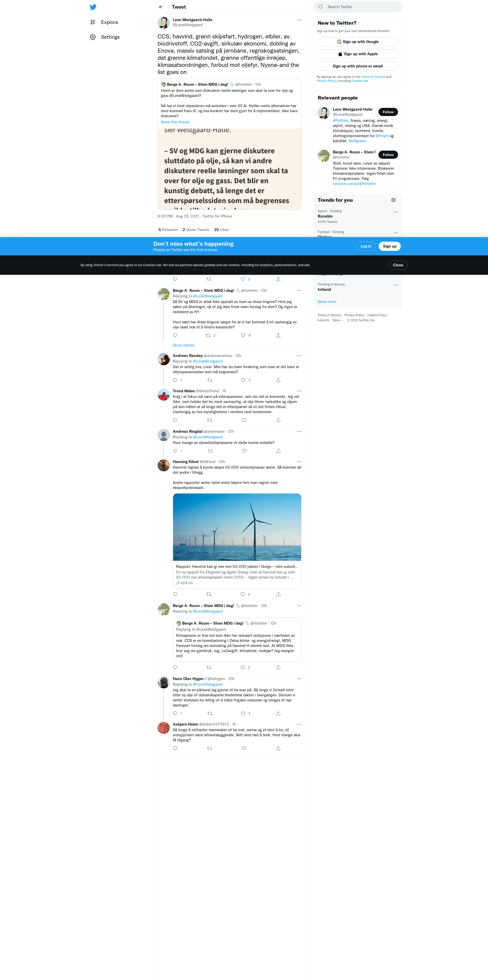Viewport: 488px width, 980px height.
Task: Like Børge A. Roum's 10h quote tweet
Action: pos(243,667)
